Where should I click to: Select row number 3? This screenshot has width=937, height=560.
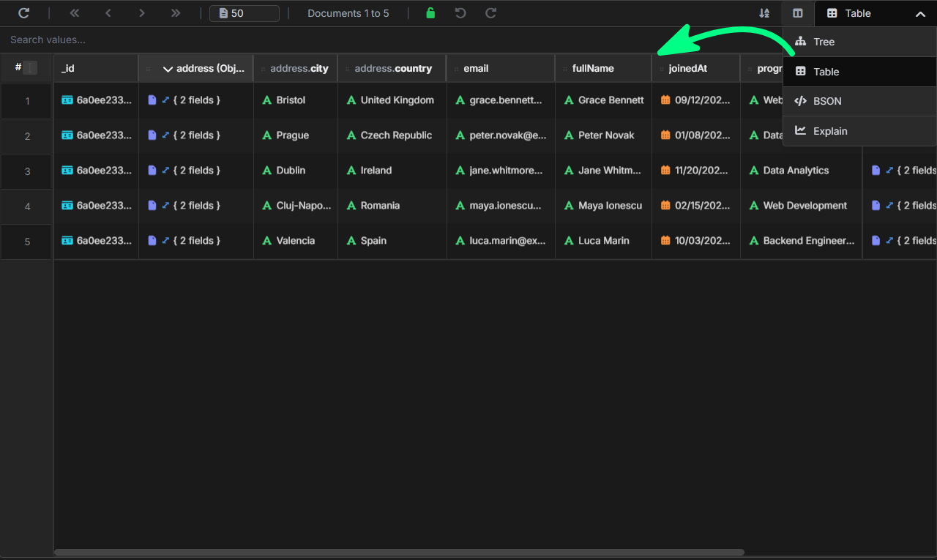click(x=27, y=171)
